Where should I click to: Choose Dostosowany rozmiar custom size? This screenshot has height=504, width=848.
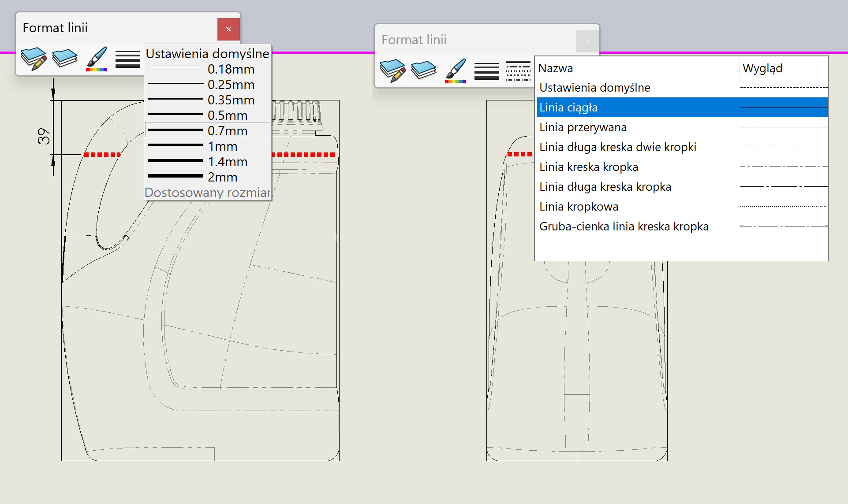coord(207,193)
